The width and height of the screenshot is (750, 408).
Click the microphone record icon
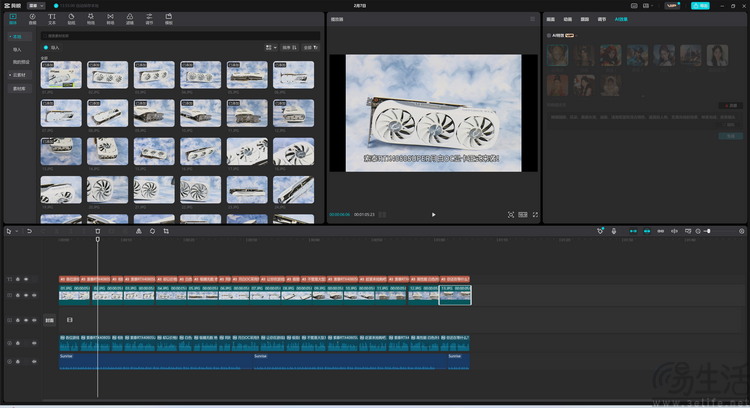pos(614,231)
